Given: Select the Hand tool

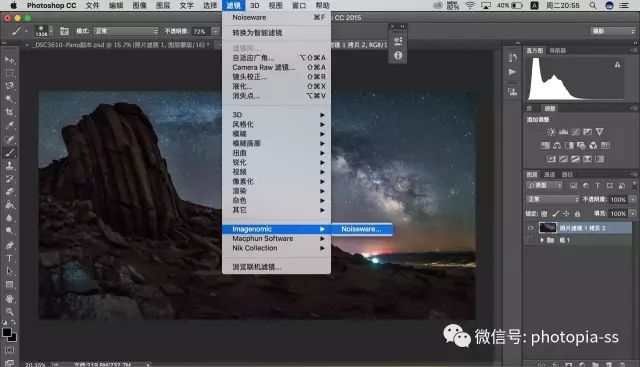Looking at the screenshot, I should pyautogui.click(x=9, y=299).
